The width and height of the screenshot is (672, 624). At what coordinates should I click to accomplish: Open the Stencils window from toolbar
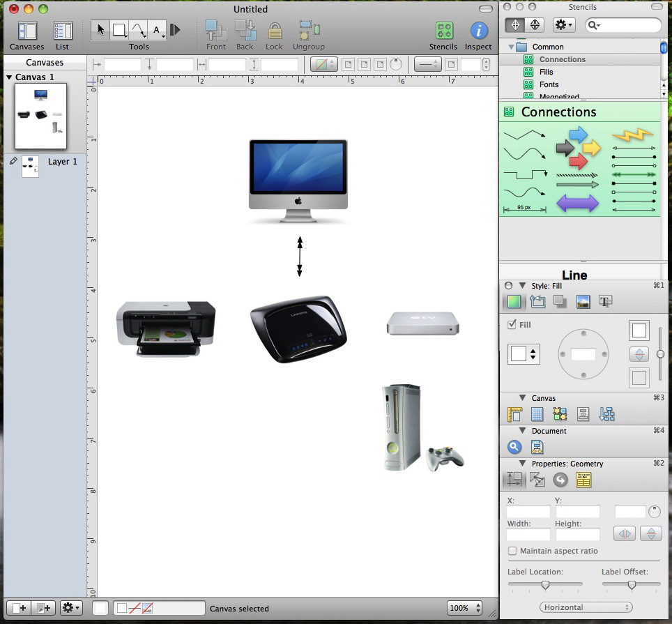pyautogui.click(x=443, y=31)
